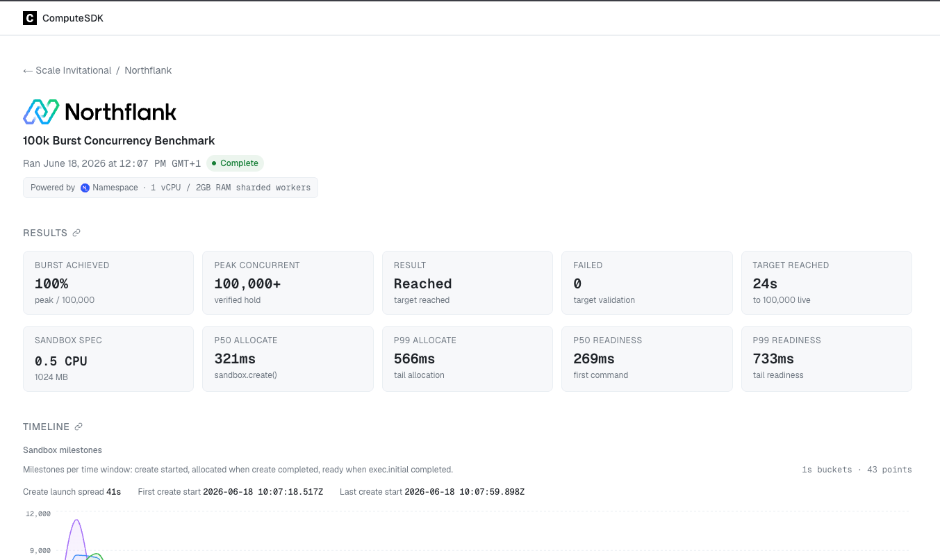
Task: Click the P50 Readiness 269ms value
Action: coord(594,359)
